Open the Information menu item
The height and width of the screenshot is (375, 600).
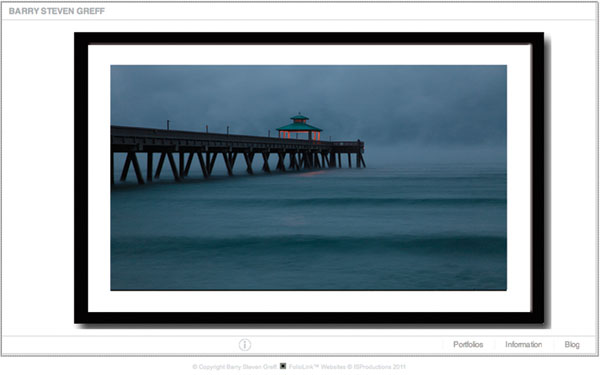[x=523, y=344]
